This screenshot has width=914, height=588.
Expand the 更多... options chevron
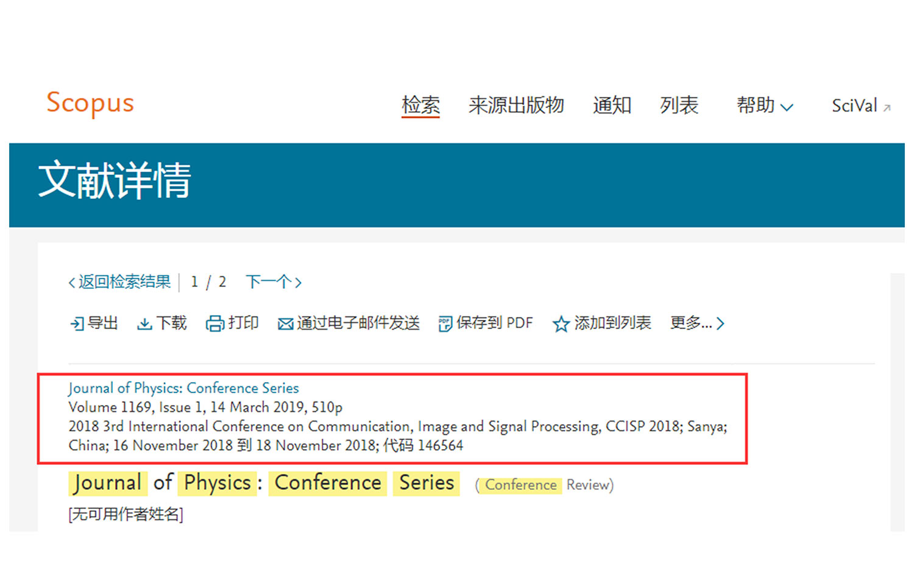click(x=721, y=324)
